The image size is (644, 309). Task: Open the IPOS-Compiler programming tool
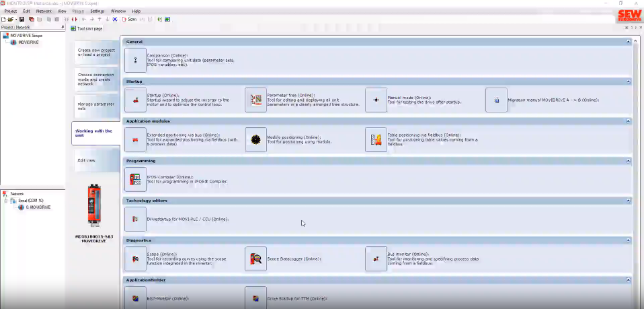point(135,179)
